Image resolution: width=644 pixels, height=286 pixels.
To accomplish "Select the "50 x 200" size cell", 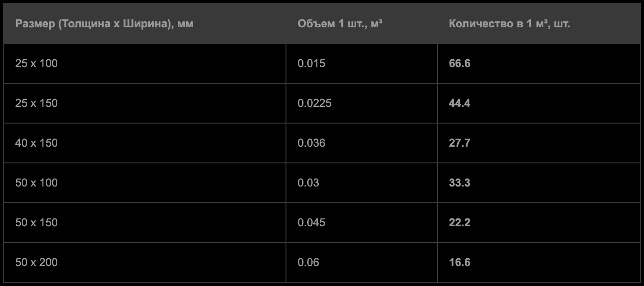I will (36, 262).
